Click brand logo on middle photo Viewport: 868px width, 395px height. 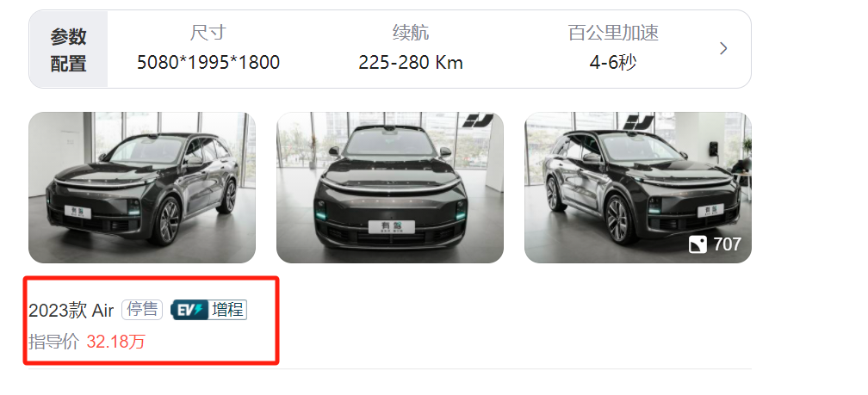[x=477, y=120]
